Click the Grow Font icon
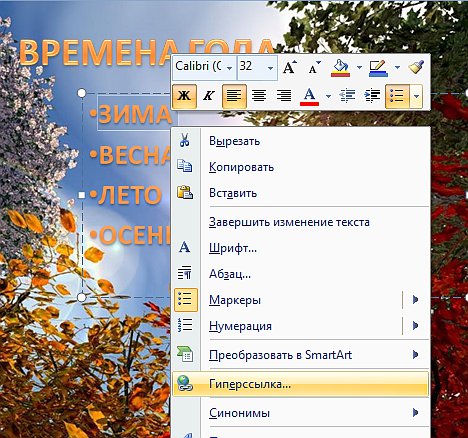Viewport: 468px width, 438px height. 289,68
